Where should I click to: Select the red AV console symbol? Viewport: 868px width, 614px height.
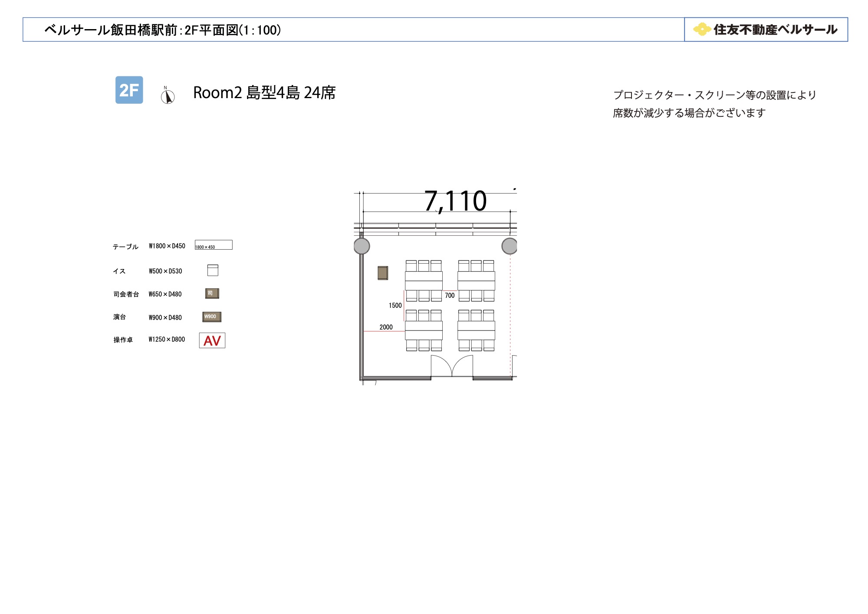tap(212, 340)
